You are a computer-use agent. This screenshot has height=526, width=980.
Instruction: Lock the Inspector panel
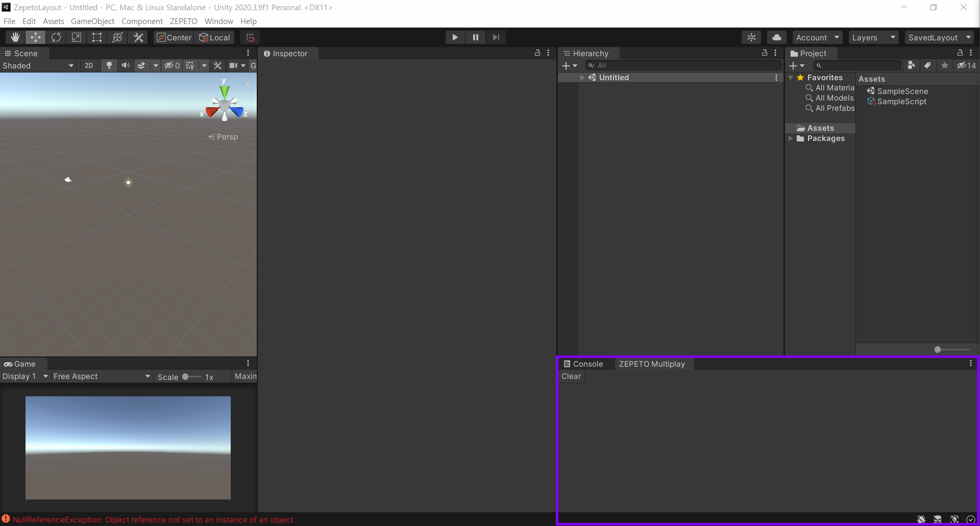pyautogui.click(x=537, y=53)
